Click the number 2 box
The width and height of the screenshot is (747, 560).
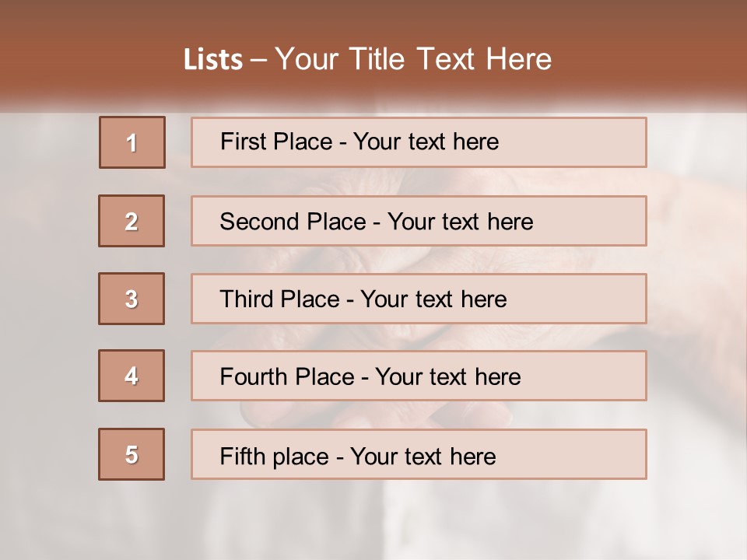(x=132, y=221)
